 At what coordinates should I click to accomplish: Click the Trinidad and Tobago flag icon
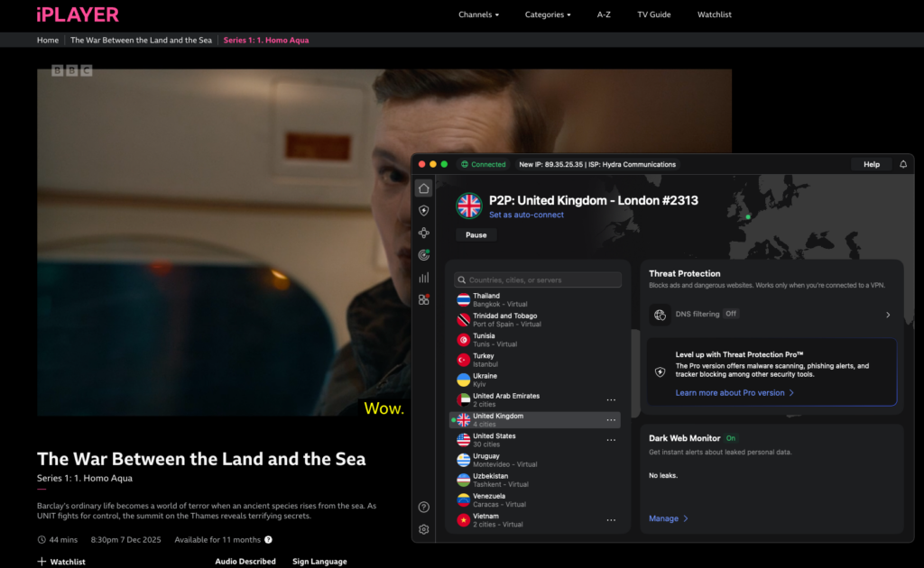pos(464,320)
